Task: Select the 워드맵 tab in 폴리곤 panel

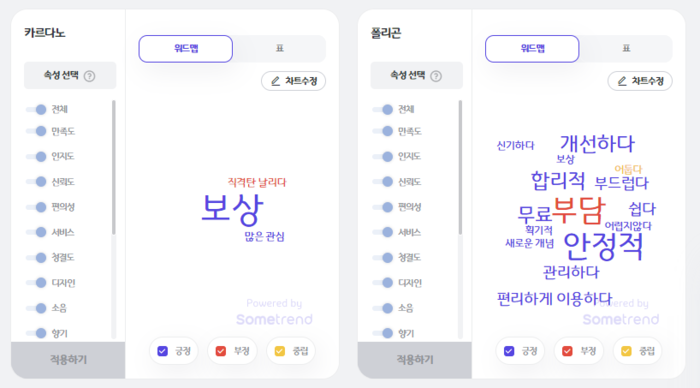Action: pos(532,49)
